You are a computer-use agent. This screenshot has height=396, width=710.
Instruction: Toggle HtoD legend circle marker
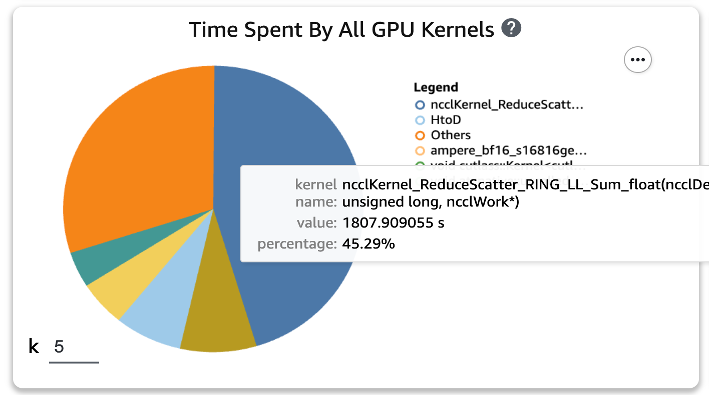(x=420, y=120)
